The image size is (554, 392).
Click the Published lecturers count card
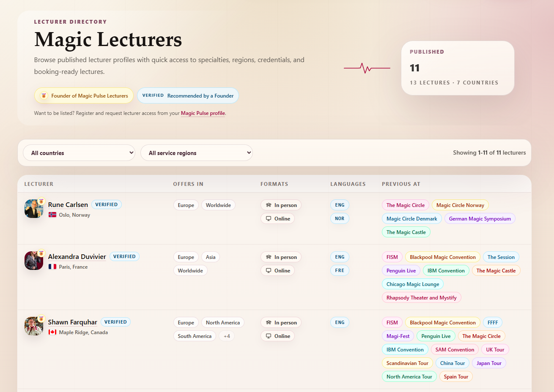click(458, 68)
